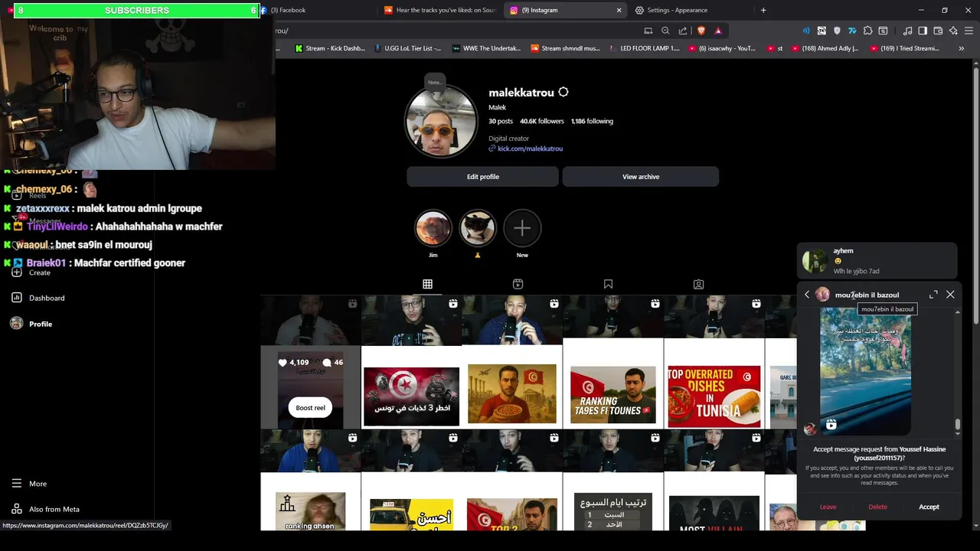Image resolution: width=980 pixels, height=551 pixels.
Task: Accept the message request
Action: [929, 507]
